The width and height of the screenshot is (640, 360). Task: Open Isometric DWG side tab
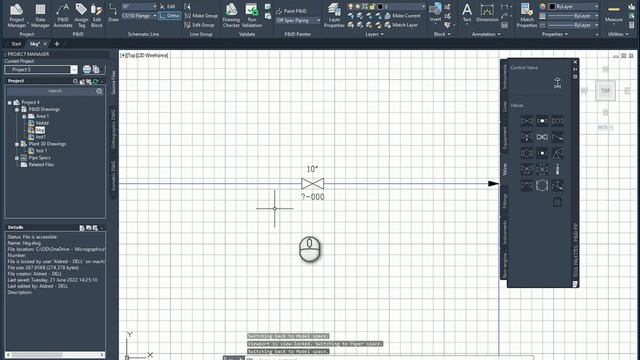pos(113,176)
